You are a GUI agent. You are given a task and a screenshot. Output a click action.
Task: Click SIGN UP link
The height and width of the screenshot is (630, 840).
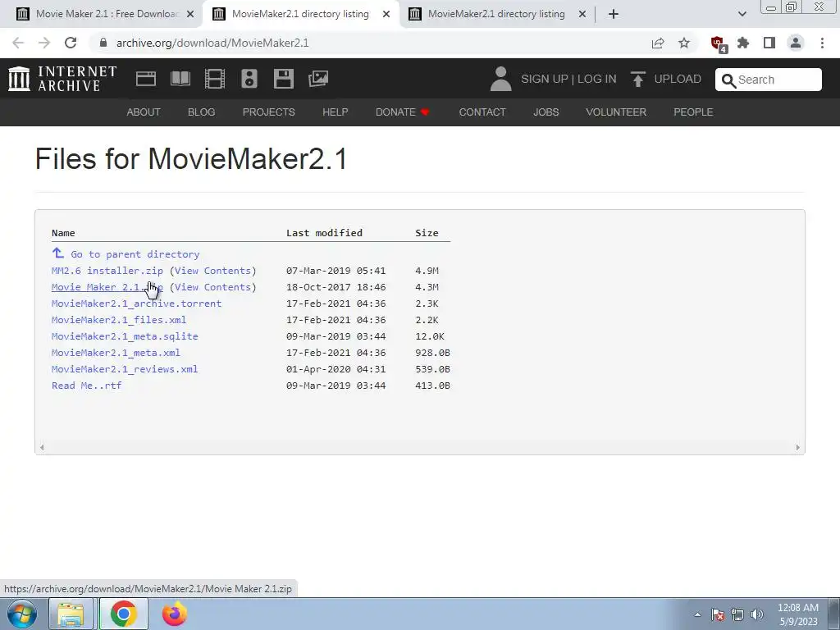point(545,79)
